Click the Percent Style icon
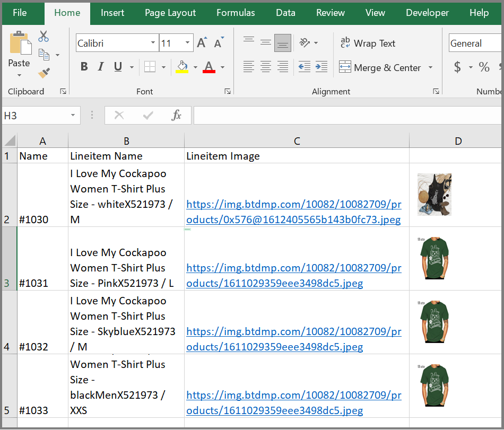The height and width of the screenshot is (430, 504). pyautogui.click(x=484, y=67)
